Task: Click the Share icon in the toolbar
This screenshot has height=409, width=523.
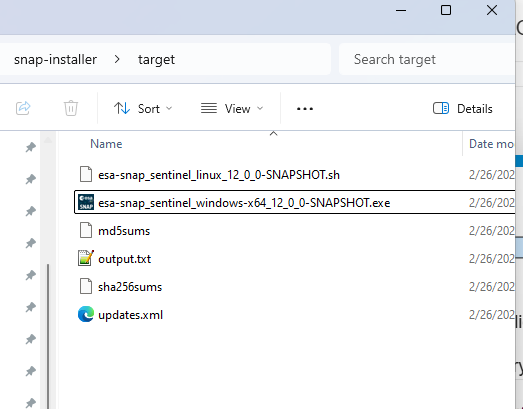Action: tap(23, 108)
